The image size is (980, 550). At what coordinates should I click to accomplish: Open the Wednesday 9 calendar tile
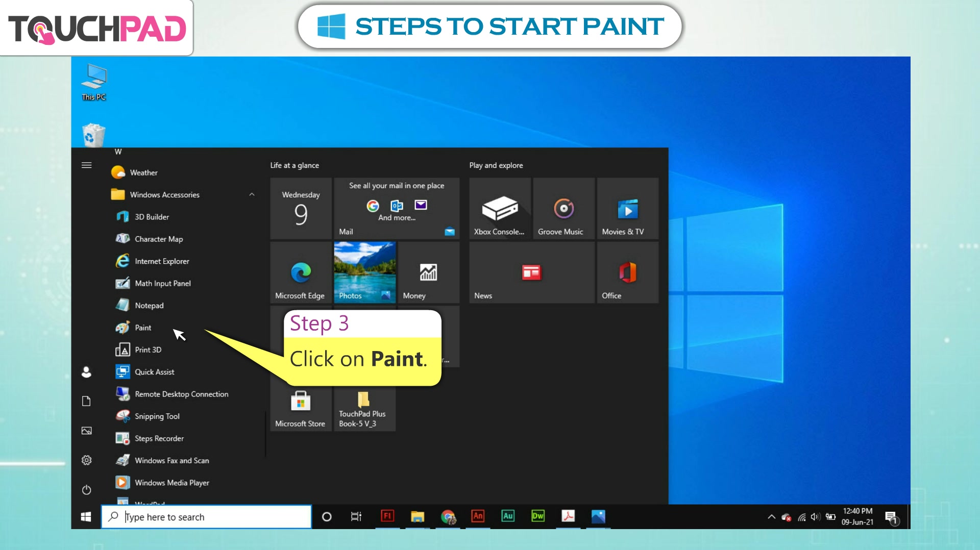301,208
